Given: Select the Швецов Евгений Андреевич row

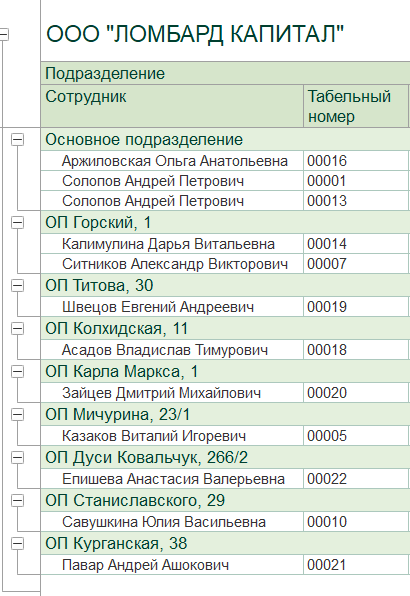Looking at the screenshot, I should [225, 307].
